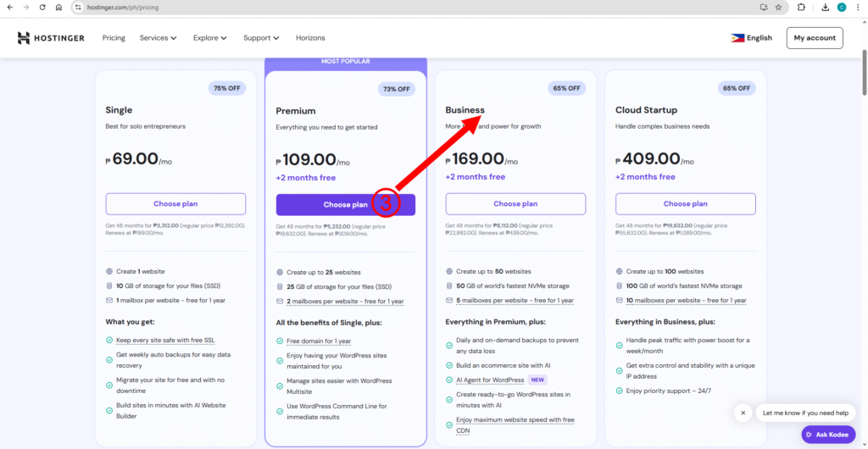The image size is (868, 449).
Task: Click checkmark icon beside free SSL feature
Action: 109,341
